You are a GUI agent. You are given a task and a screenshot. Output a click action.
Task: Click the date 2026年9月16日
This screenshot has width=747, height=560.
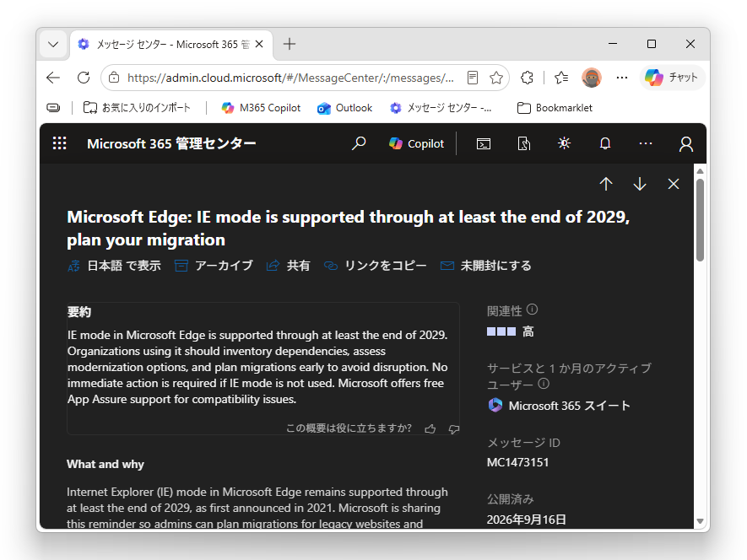[527, 520]
